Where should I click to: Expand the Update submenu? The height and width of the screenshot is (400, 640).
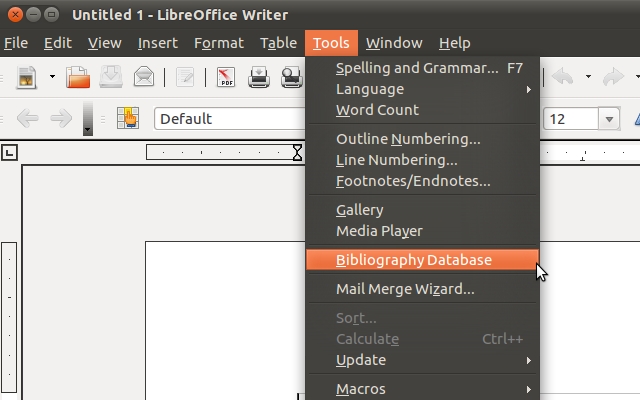(x=422, y=360)
